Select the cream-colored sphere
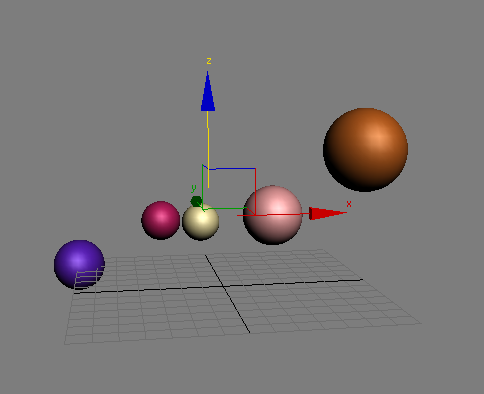This screenshot has width=484, height=394. [x=201, y=222]
